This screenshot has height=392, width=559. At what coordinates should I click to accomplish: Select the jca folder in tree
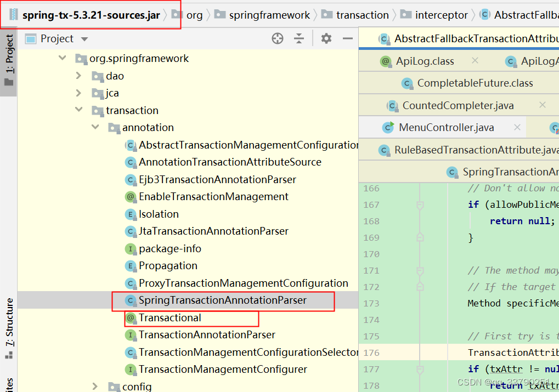pyautogui.click(x=105, y=93)
